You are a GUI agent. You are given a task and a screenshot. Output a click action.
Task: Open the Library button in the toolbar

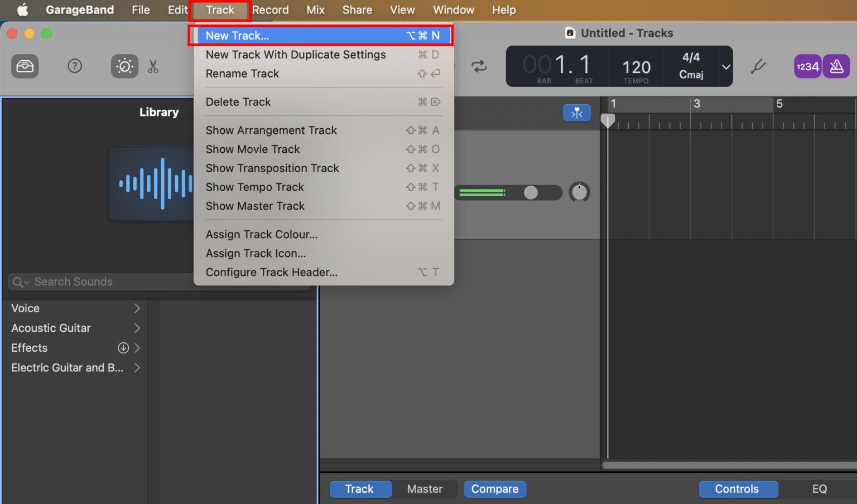(x=25, y=66)
